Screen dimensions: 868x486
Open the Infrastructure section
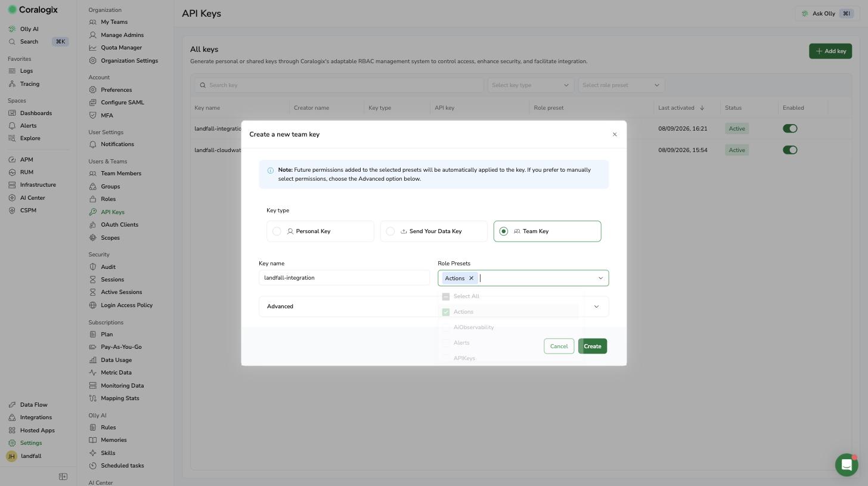click(32, 185)
